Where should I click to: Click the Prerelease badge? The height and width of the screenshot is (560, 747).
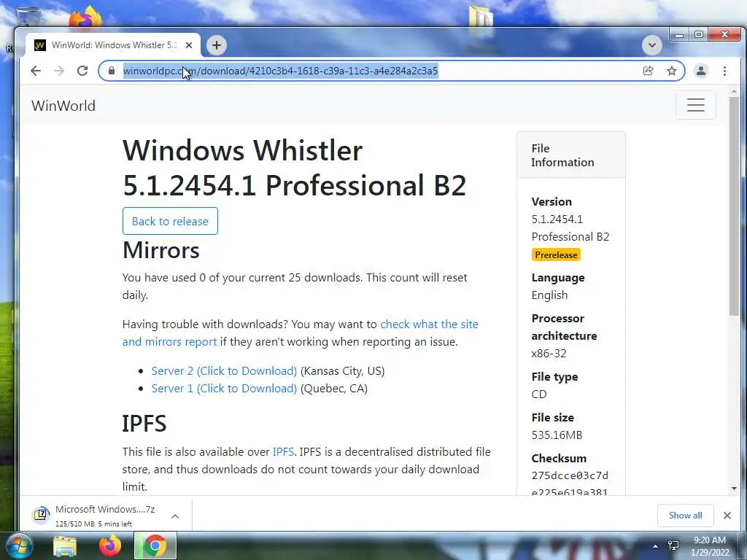(556, 254)
